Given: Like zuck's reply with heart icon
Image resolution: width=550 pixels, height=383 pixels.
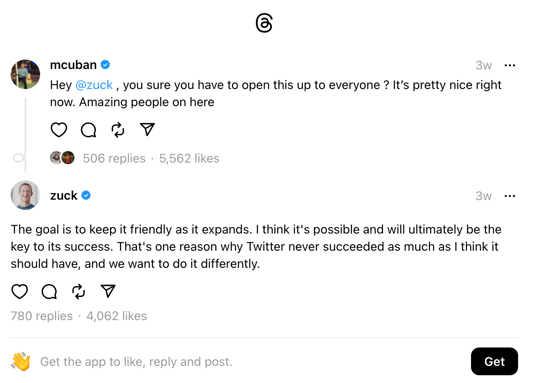Looking at the screenshot, I should pos(20,291).
